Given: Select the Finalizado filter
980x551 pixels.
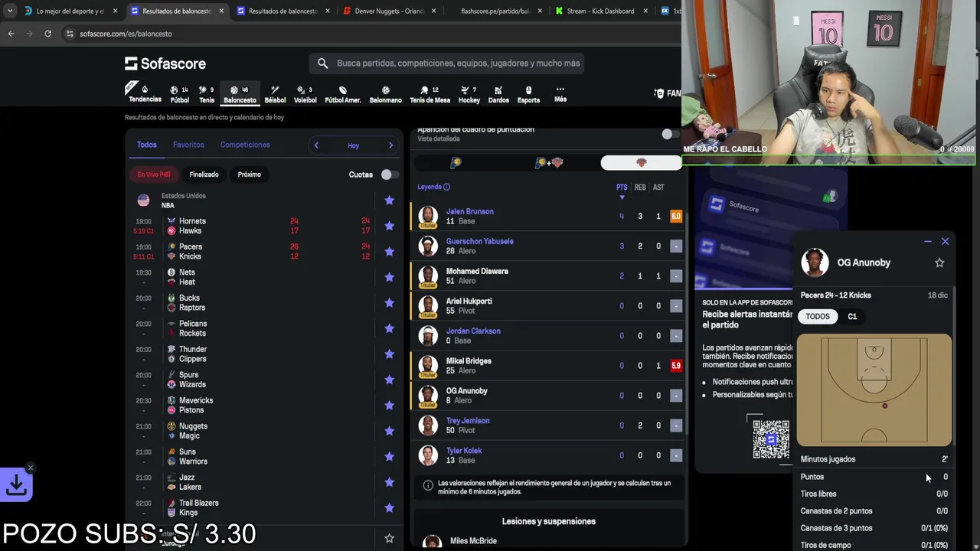Looking at the screenshot, I should coord(204,174).
